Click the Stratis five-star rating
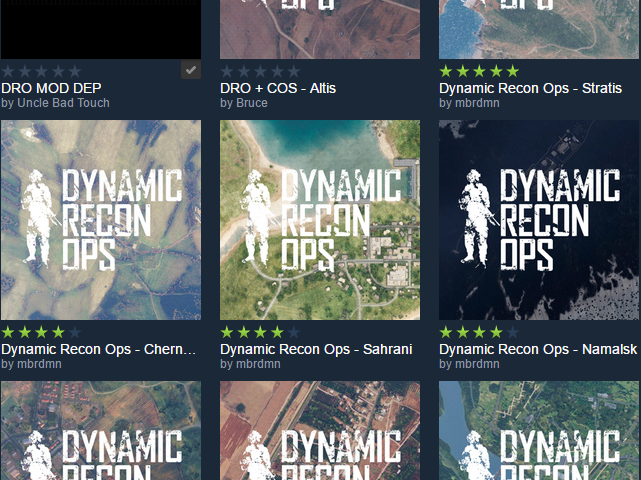The image size is (641, 480). pyautogui.click(x=479, y=71)
